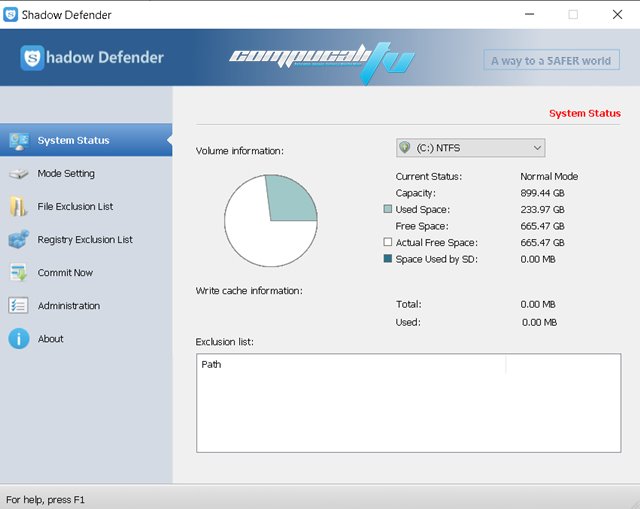Click the Commit Now arrow icon
This screenshot has height=509, width=640.
[18, 272]
